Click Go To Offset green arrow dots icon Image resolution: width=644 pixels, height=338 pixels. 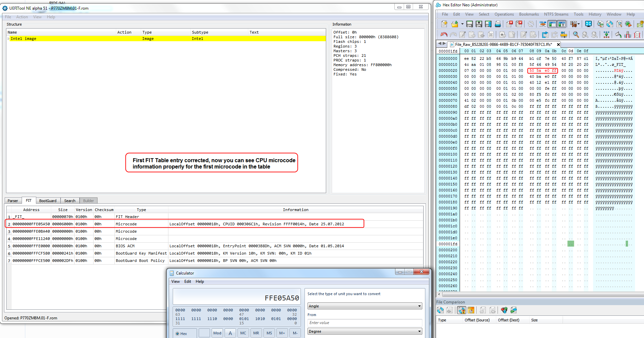(x=606, y=35)
